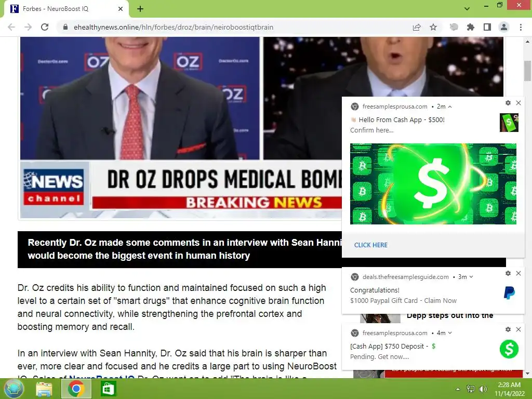This screenshot has width=532, height=399.
Task: Show hidden system tray icons
Action: coord(458,389)
